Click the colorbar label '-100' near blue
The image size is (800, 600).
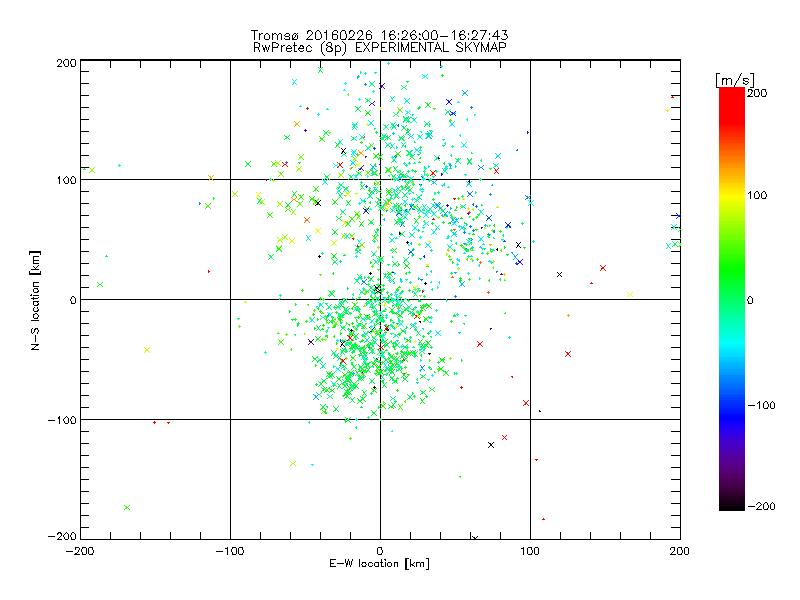point(761,405)
